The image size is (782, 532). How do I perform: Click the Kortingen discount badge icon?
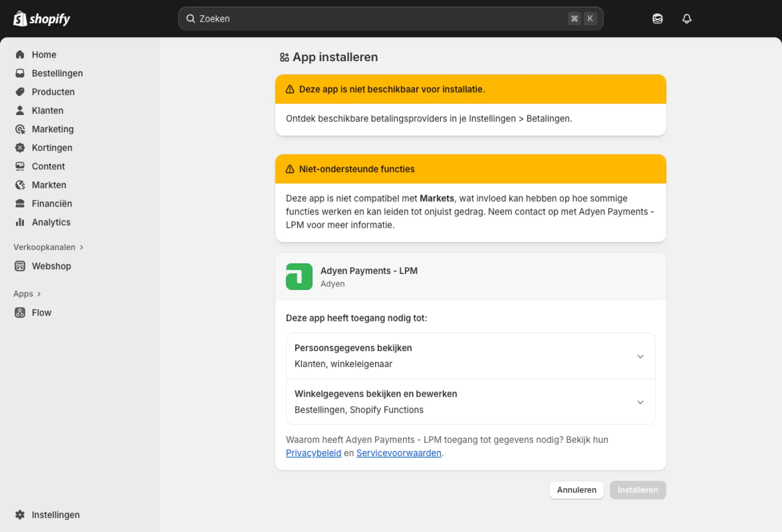20,148
